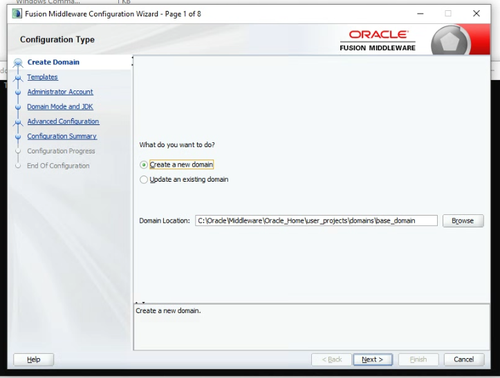
Task: Click the Oracle Fusion Middleware logo
Action: pyautogui.click(x=377, y=41)
